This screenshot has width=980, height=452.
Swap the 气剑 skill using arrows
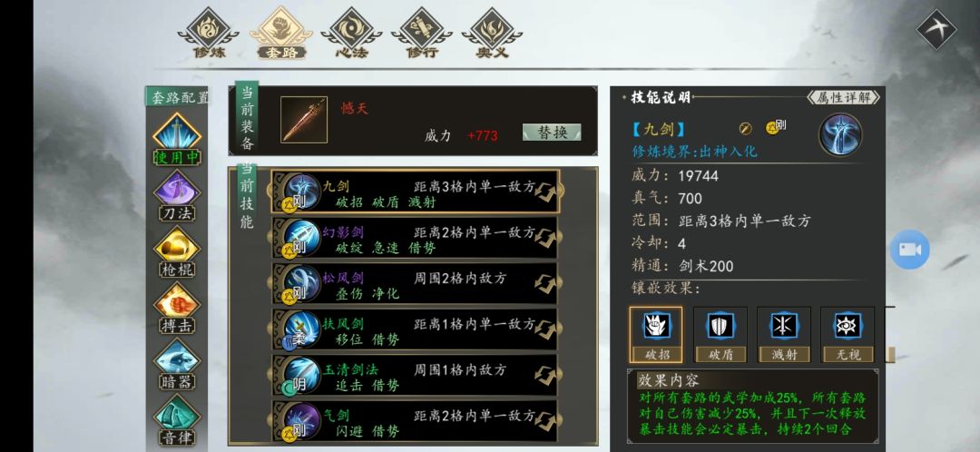(x=545, y=421)
